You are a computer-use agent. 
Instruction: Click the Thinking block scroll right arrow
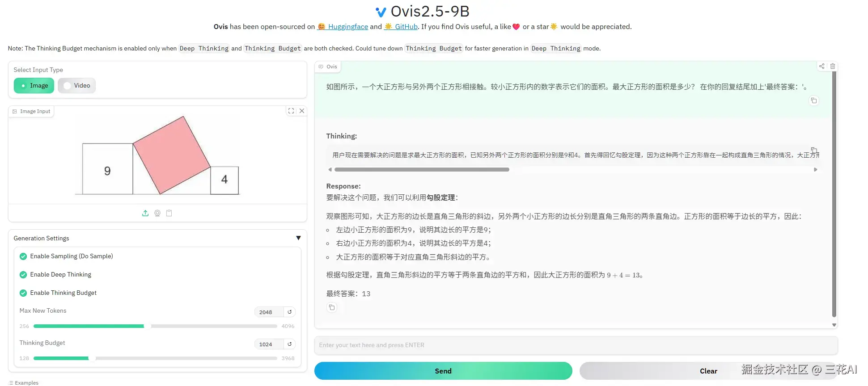pyautogui.click(x=816, y=170)
